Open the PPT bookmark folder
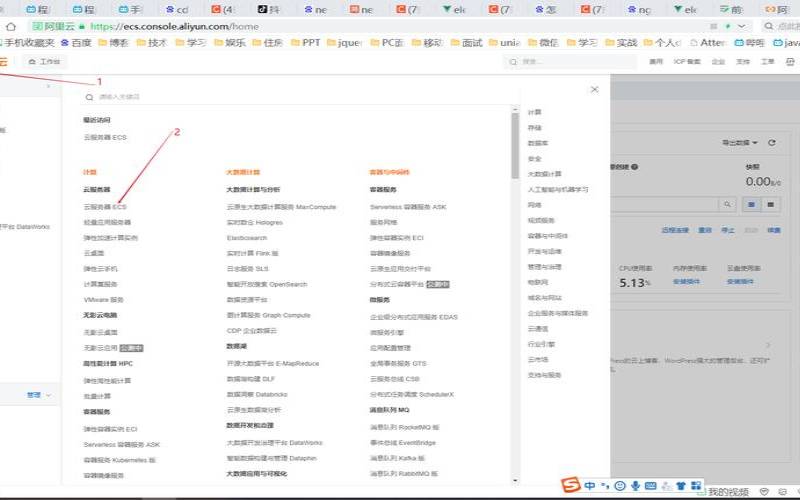 pyautogui.click(x=306, y=43)
